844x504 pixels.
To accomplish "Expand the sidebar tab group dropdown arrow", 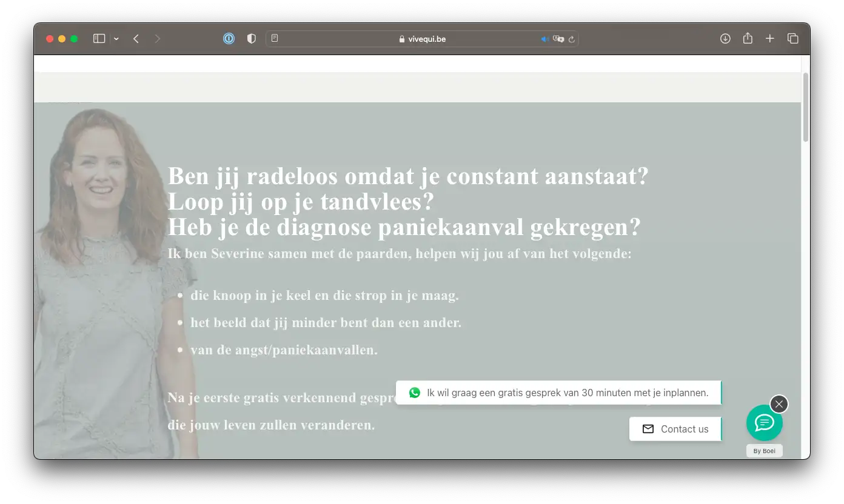I will click(116, 39).
